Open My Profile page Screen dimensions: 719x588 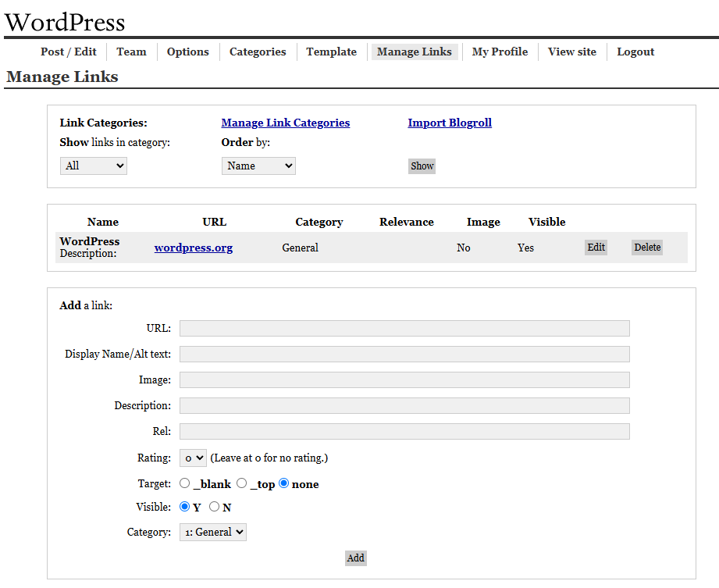click(500, 52)
